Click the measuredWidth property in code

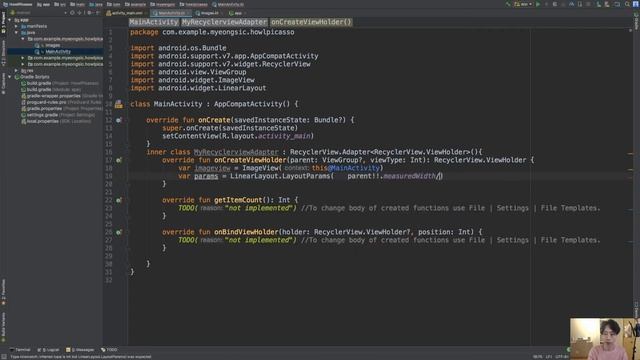[x=409, y=176]
